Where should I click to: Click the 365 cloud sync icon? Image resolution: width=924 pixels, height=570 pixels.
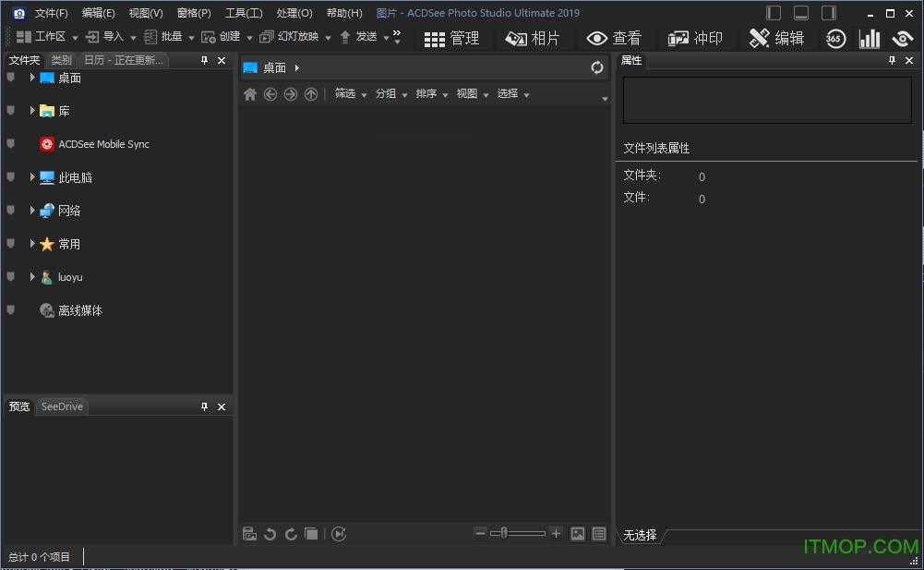tap(835, 38)
